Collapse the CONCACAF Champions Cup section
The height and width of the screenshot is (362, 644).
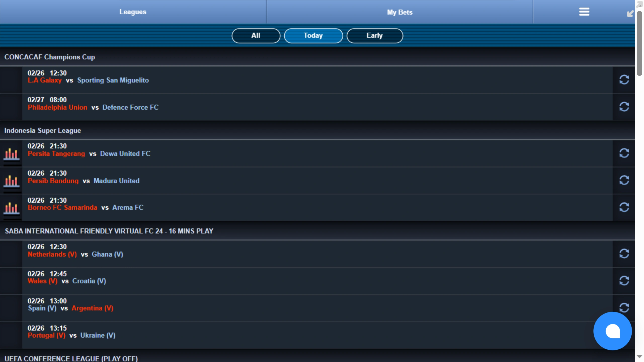50,57
